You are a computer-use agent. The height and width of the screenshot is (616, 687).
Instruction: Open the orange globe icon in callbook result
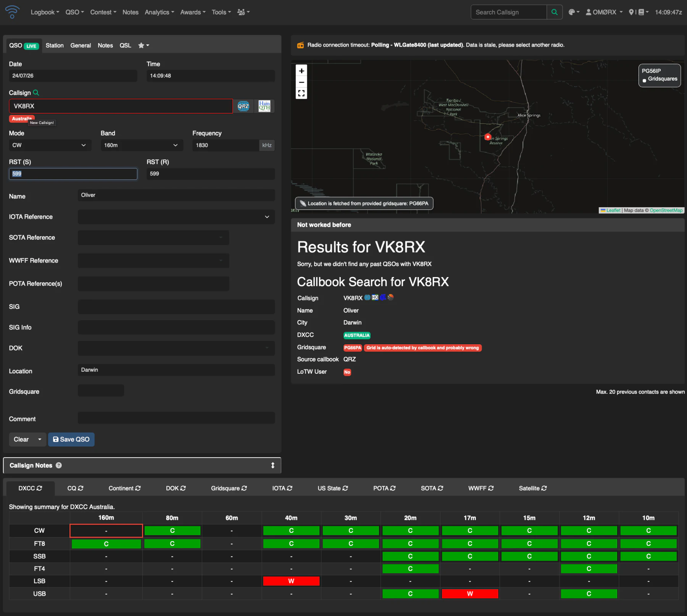pyautogui.click(x=390, y=297)
